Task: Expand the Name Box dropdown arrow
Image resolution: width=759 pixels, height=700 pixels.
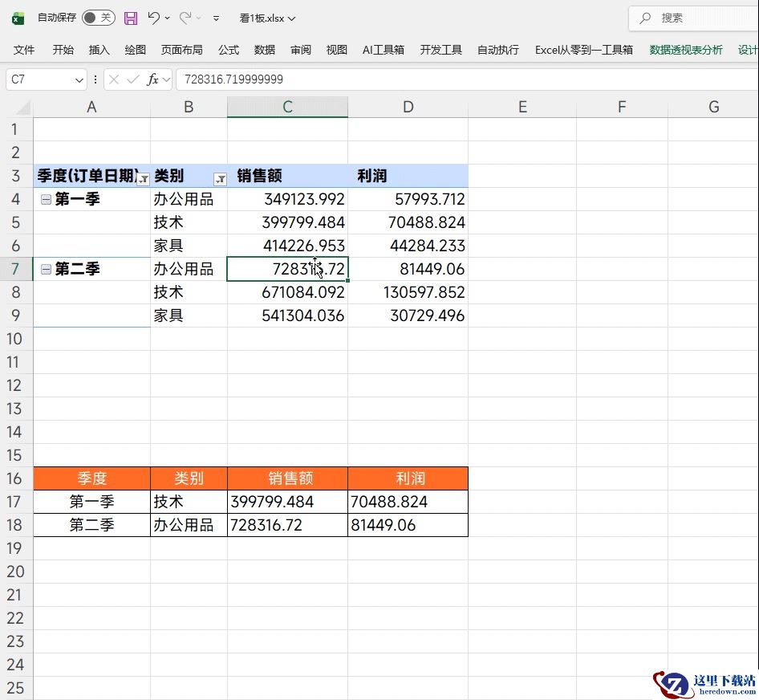Action: (79, 79)
